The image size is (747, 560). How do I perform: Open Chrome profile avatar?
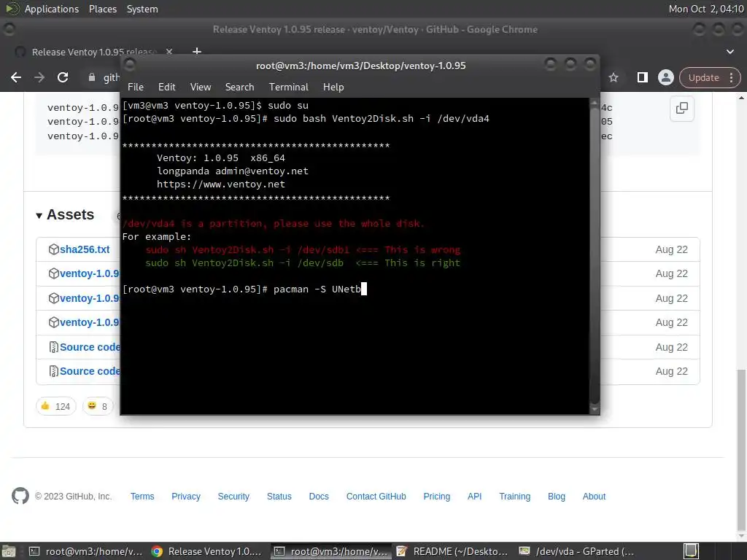(x=665, y=77)
